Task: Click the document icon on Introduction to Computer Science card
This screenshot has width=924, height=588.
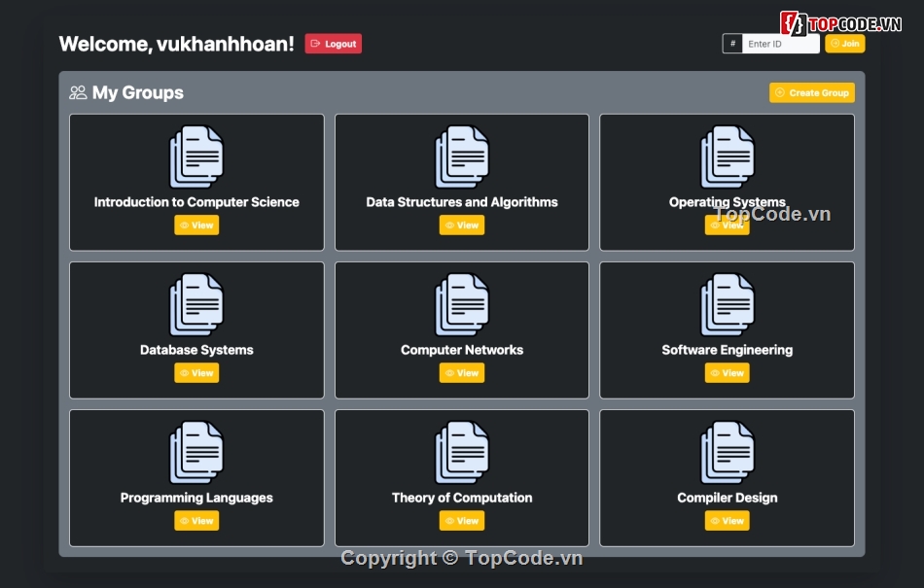Action: 196,156
